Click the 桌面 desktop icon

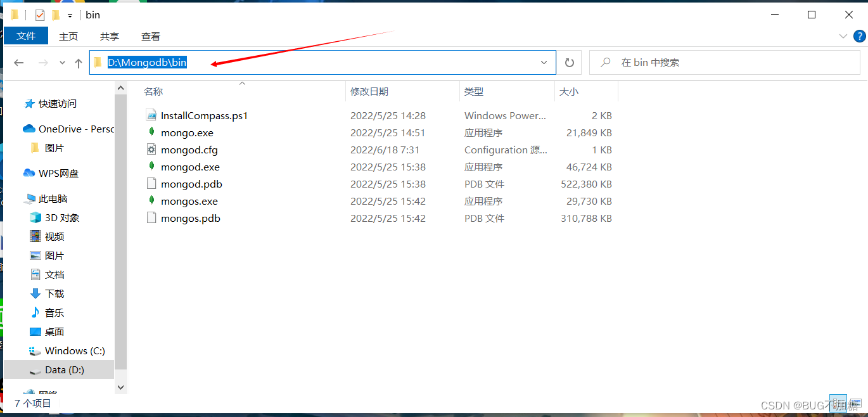click(35, 331)
